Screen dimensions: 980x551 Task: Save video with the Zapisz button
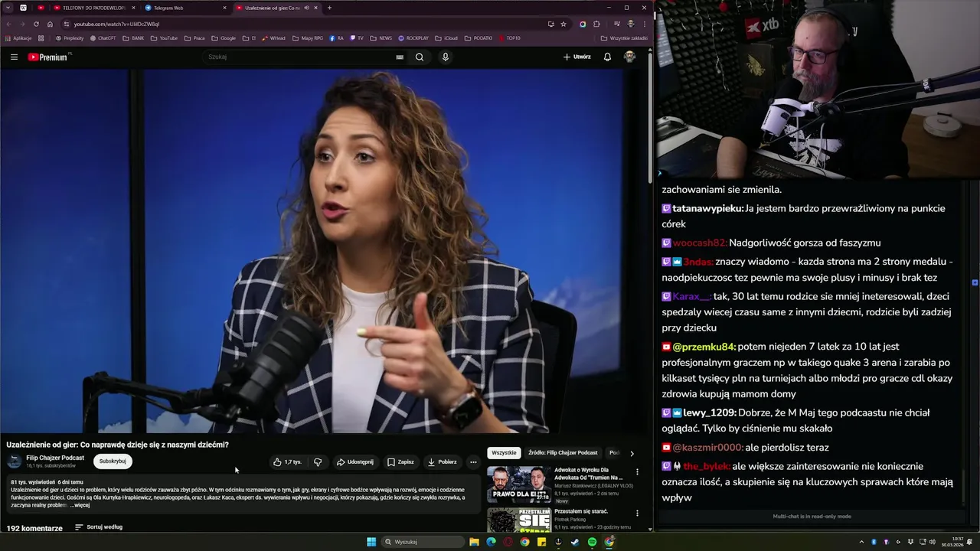point(400,461)
